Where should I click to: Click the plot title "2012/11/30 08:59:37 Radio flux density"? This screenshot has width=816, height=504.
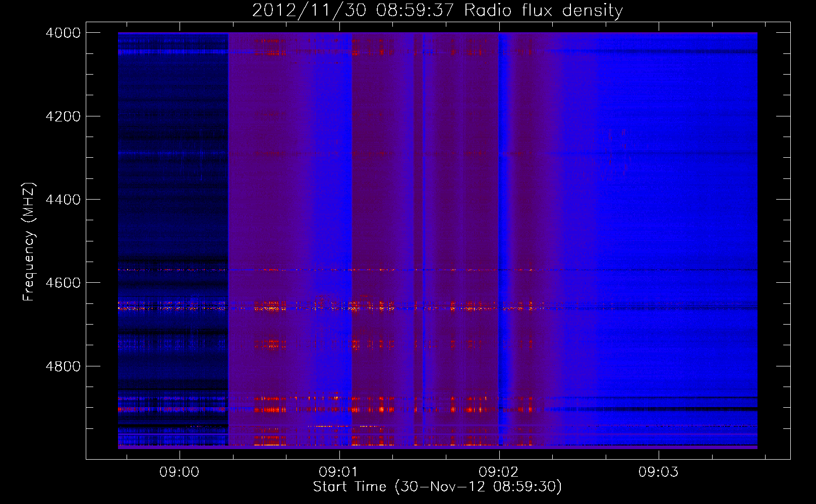pos(437,10)
